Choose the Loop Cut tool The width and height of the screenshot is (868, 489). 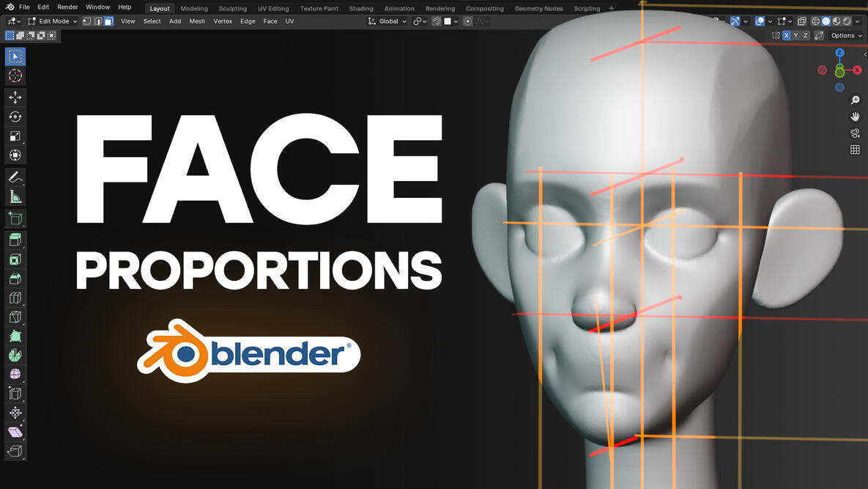tap(15, 298)
